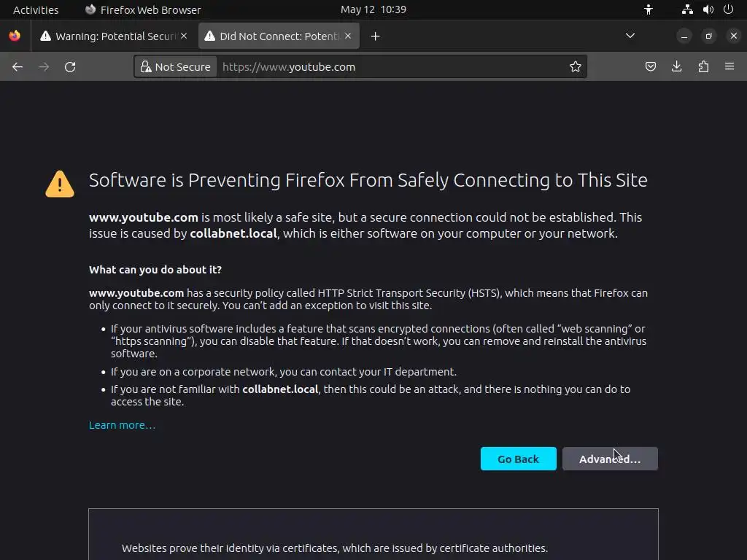The height and width of the screenshot is (560, 747).
Task: Click the back navigation arrow
Action: coord(18,67)
